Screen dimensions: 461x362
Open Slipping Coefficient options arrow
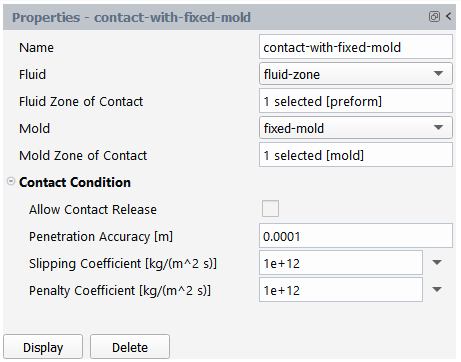(x=437, y=263)
